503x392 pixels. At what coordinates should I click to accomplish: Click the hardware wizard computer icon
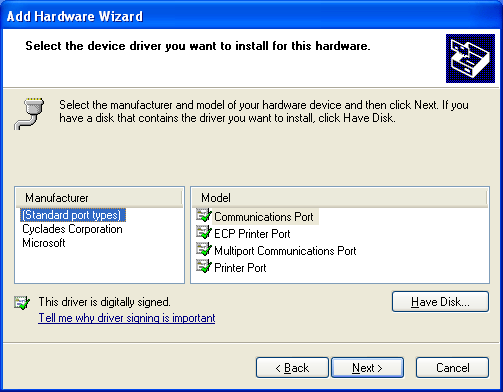470,58
